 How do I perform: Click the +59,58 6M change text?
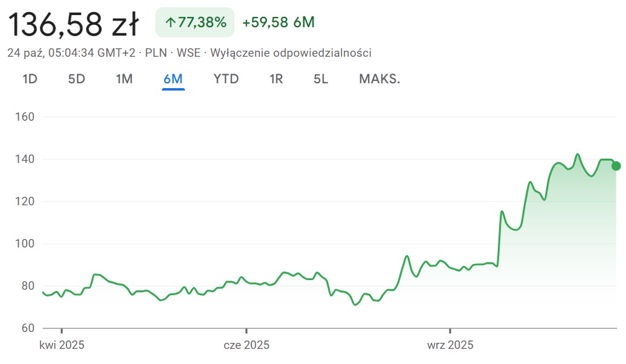tap(278, 23)
